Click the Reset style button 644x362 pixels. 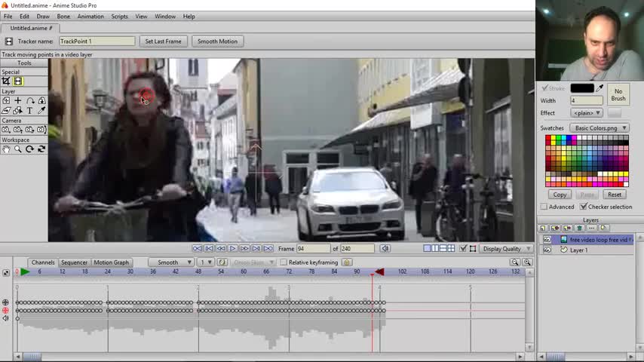click(x=615, y=195)
